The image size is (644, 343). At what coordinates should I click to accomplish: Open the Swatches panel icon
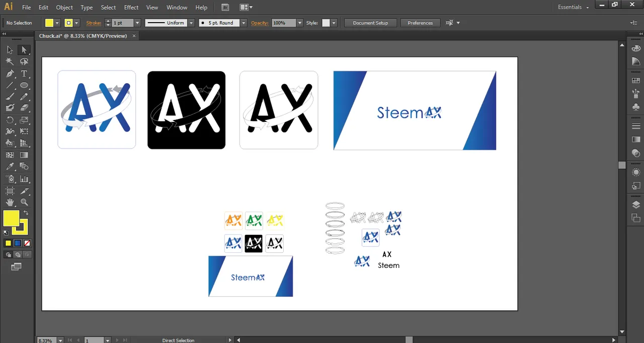(636, 81)
